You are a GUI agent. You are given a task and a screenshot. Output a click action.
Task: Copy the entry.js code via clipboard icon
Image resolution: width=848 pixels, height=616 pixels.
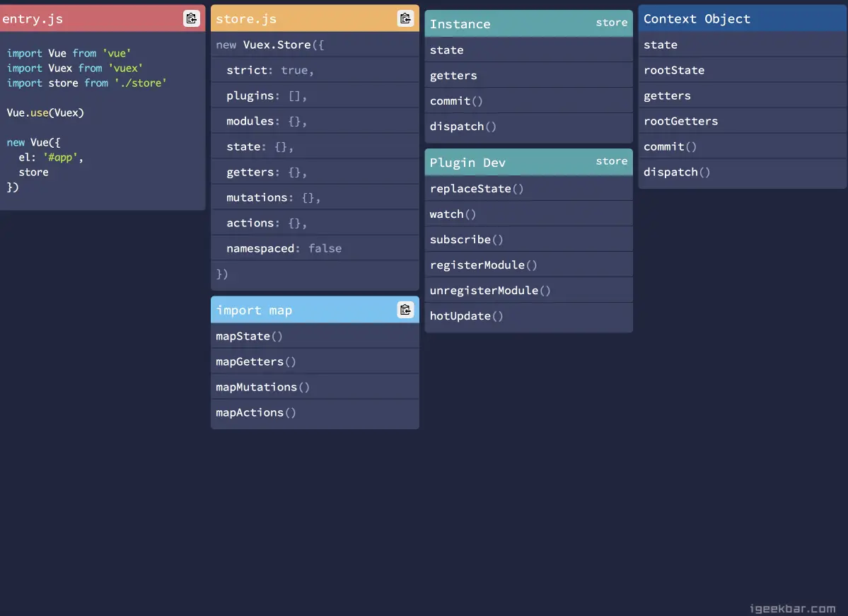192,18
